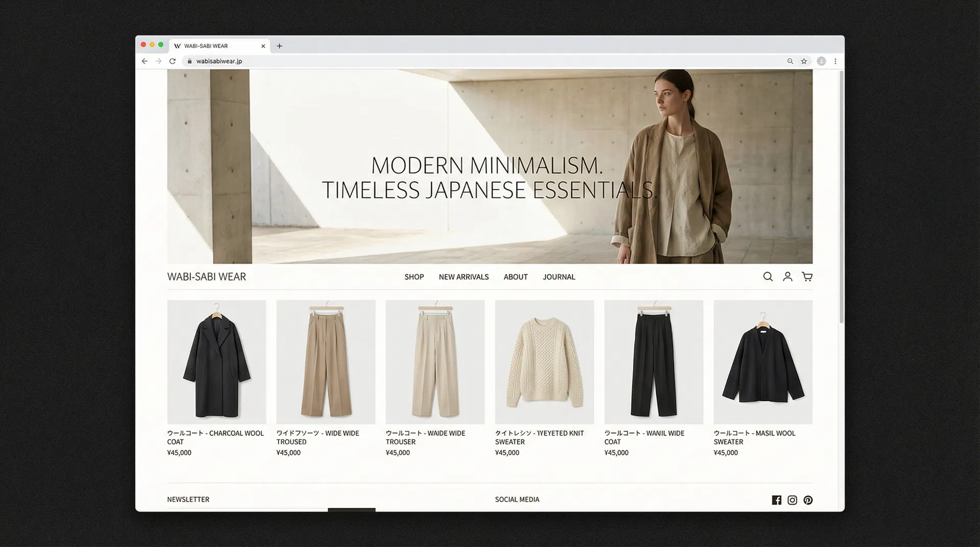This screenshot has height=547, width=980.
Task: Open the browser's three-dot menu
Action: (836, 61)
